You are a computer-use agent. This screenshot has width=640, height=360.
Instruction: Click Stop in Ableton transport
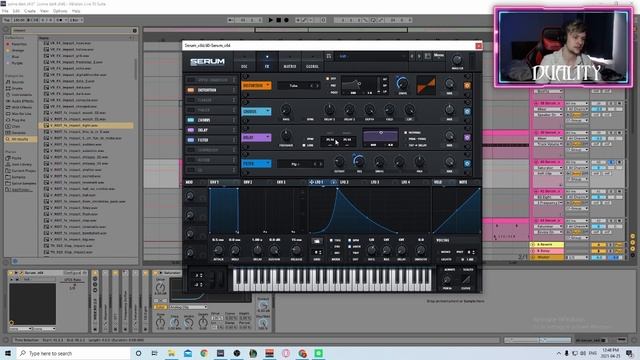278,20
